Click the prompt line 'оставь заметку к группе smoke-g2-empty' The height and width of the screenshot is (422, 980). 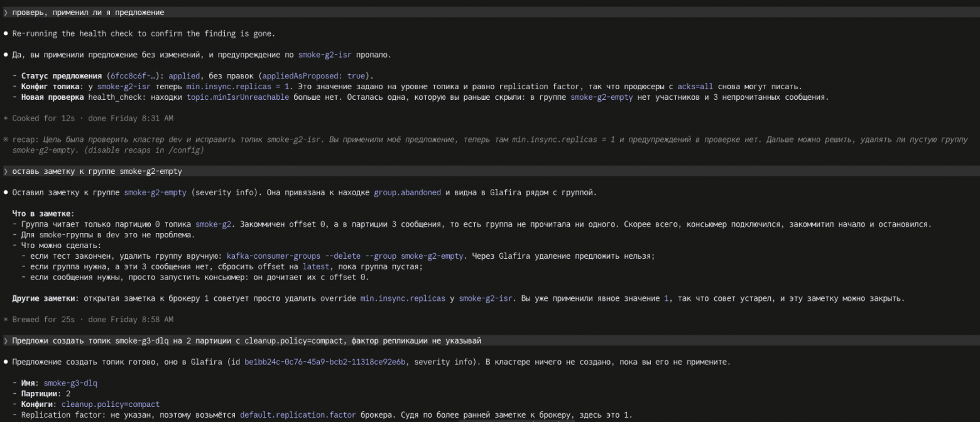(490, 171)
